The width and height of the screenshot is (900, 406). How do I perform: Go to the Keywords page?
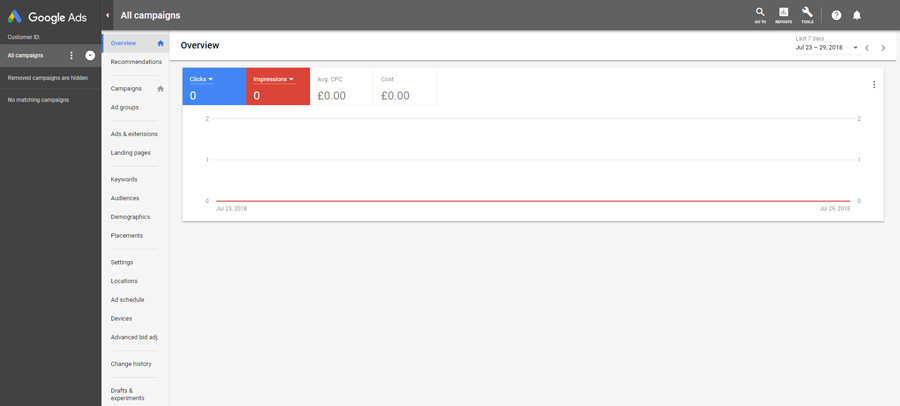click(x=124, y=179)
